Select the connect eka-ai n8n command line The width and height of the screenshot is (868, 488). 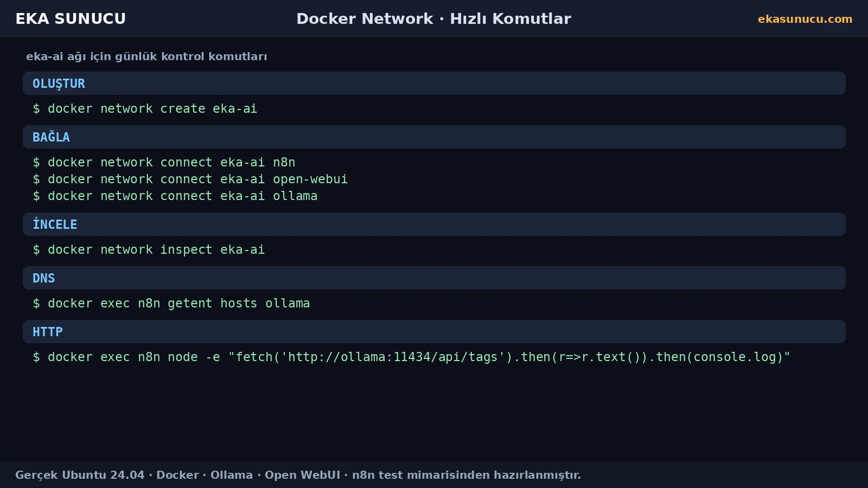point(164,163)
